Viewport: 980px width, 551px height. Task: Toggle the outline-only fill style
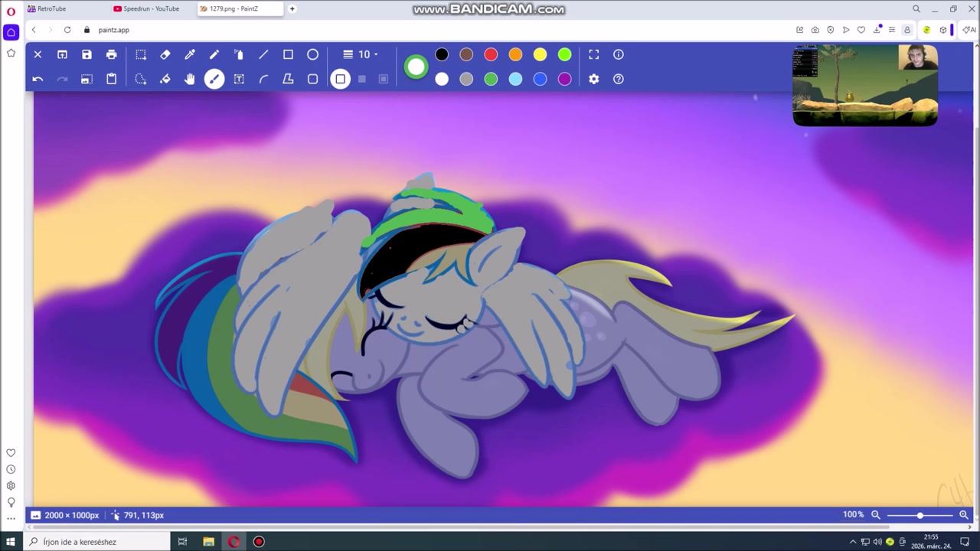pyautogui.click(x=341, y=79)
